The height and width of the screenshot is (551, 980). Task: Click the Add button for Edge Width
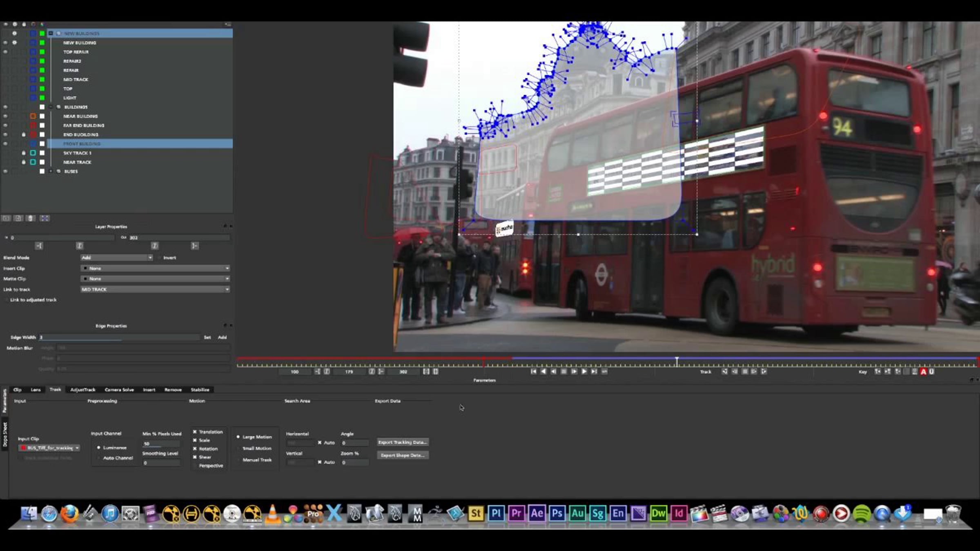[x=222, y=338]
